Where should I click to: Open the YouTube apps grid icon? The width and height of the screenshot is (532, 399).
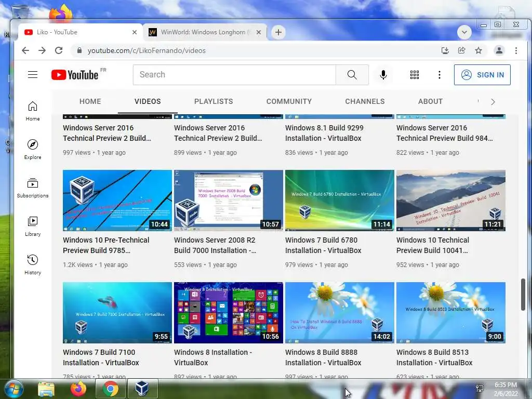click(414, 75)
